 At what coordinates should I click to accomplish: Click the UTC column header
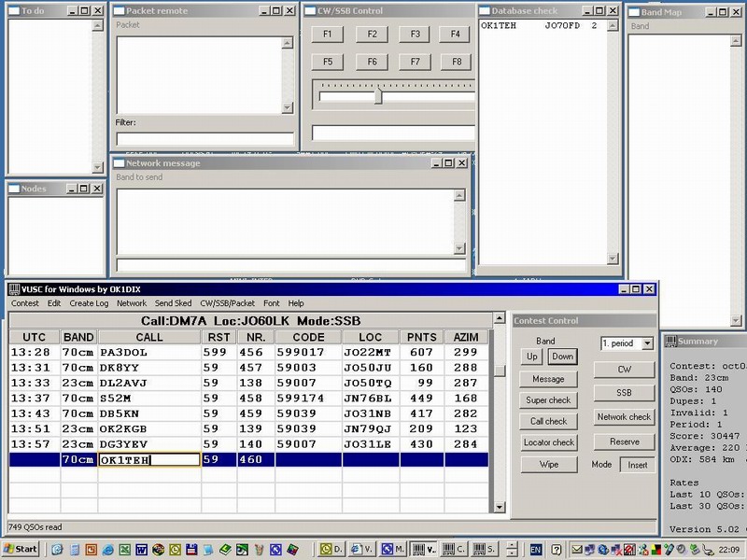pyautogui.click(x=35, y=337)
